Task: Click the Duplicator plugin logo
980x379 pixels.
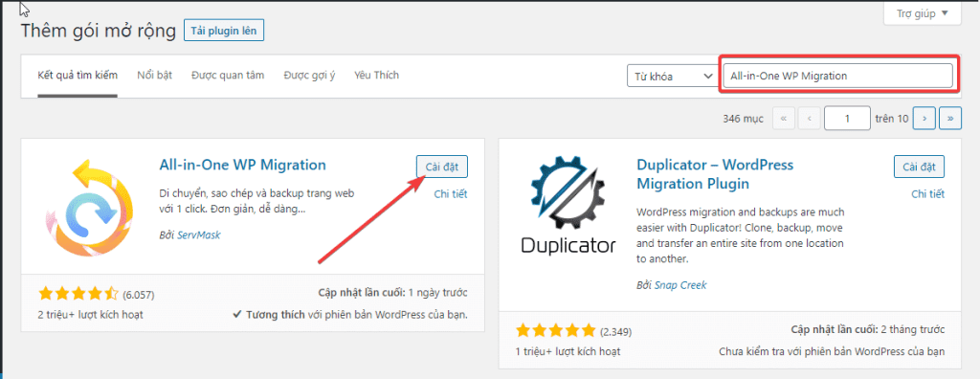Action: point(568,206)
